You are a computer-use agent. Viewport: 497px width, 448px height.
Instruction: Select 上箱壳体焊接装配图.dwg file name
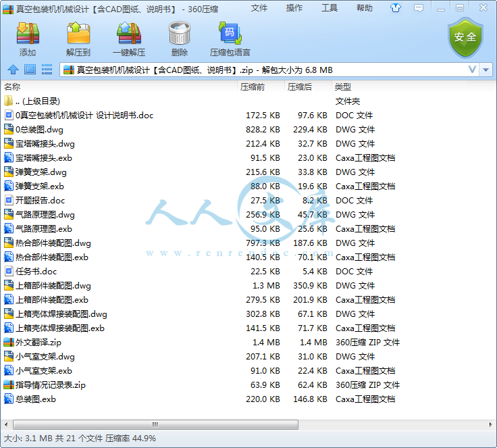(x=61, y=314)
